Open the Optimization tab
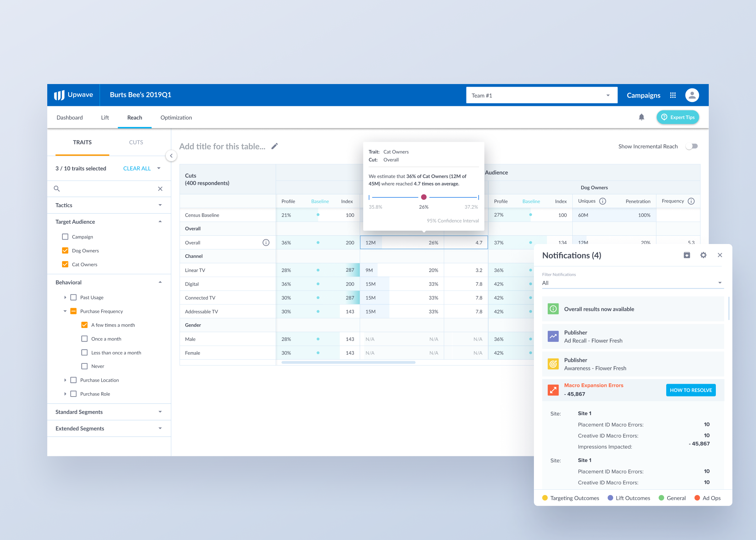 (x=176, y=117)
